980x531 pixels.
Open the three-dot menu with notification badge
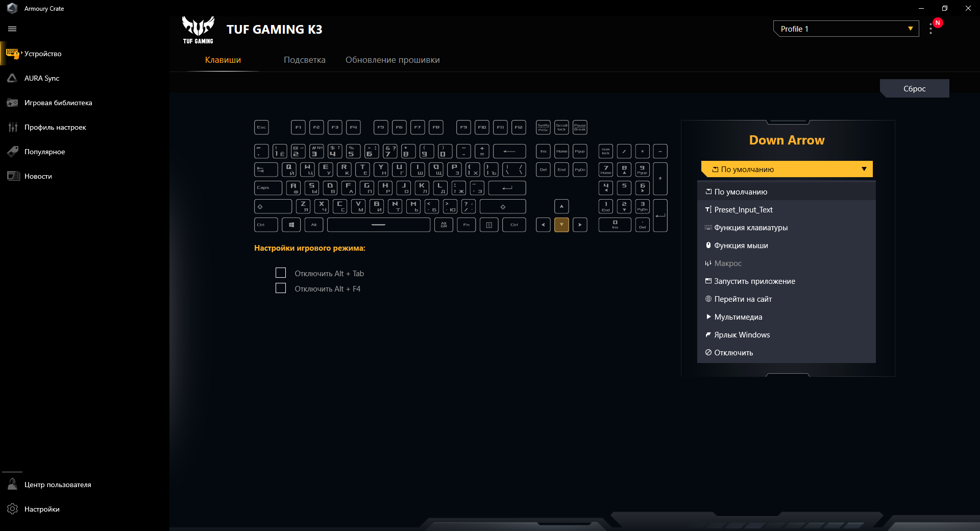932,29
